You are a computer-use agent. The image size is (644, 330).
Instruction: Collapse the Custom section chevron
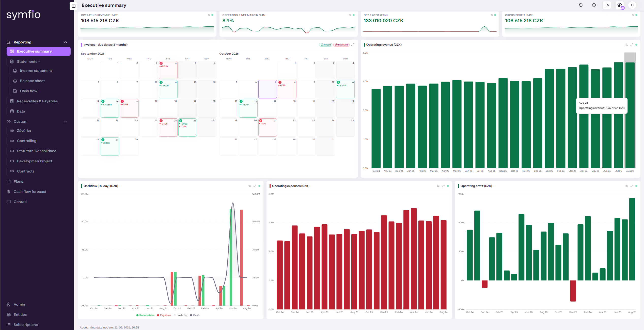coord(66,121)
